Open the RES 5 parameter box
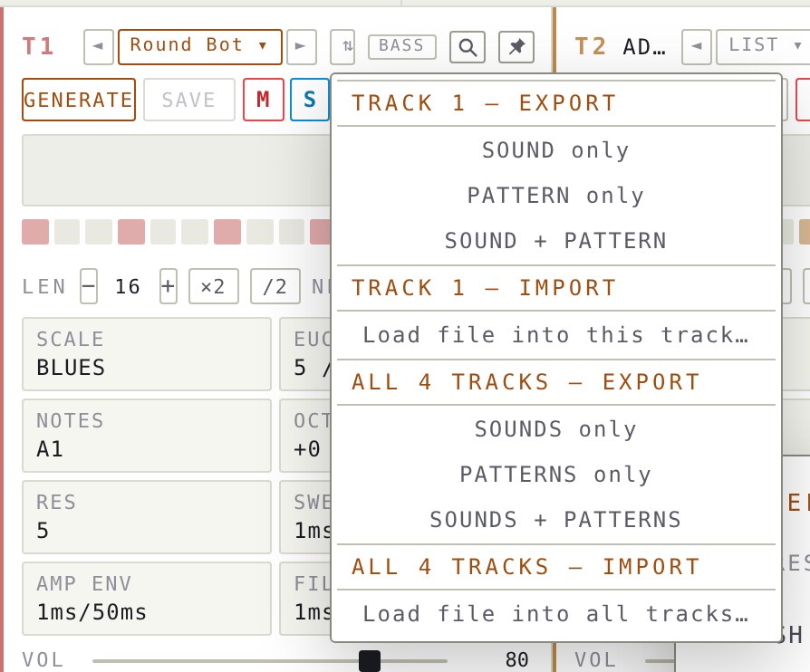Image resolution: width=810 pixels, height=672 pixels. [x=147, y=517]
